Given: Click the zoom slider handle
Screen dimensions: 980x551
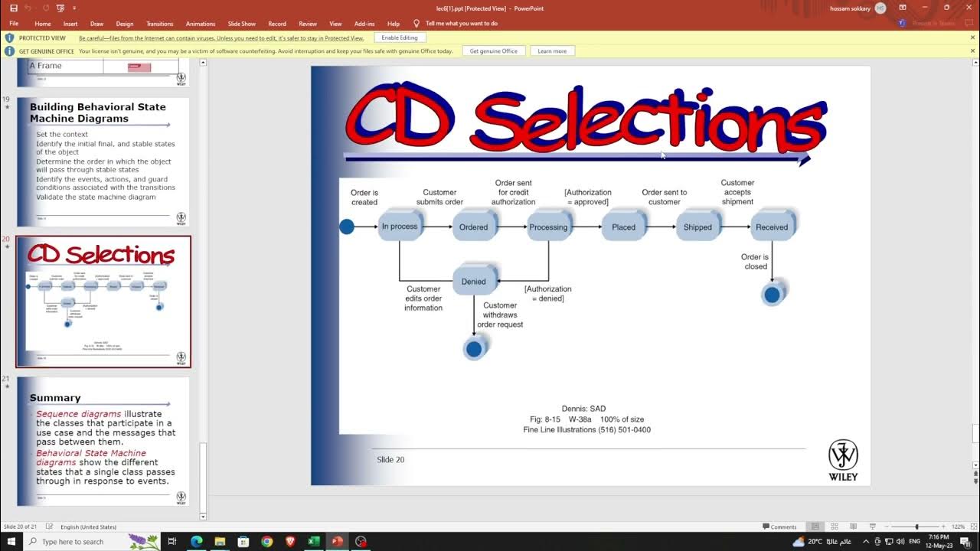Looking at the screenshot, I should (x=916, y=527).
